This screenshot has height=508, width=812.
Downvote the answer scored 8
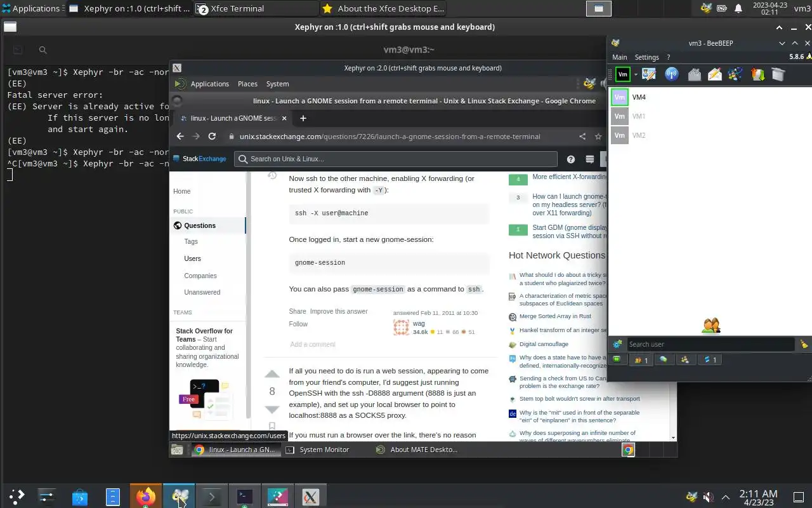(272, 410)
